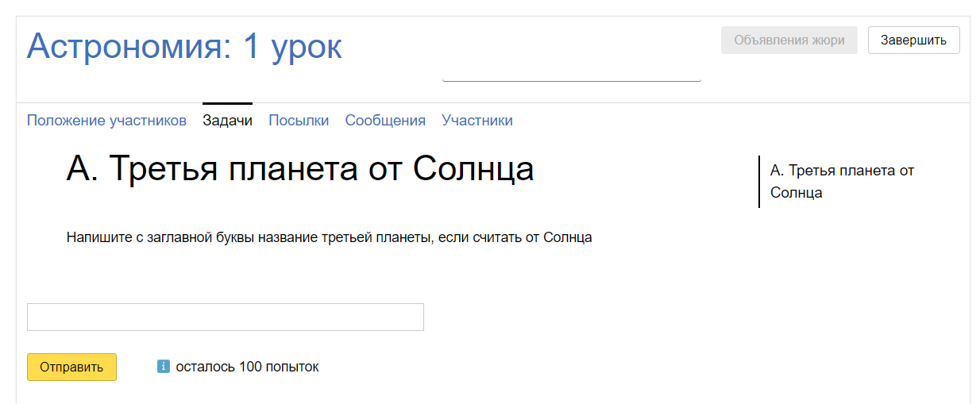
Task: Select problem A in the right sidebar
Action: coord(842,181)
